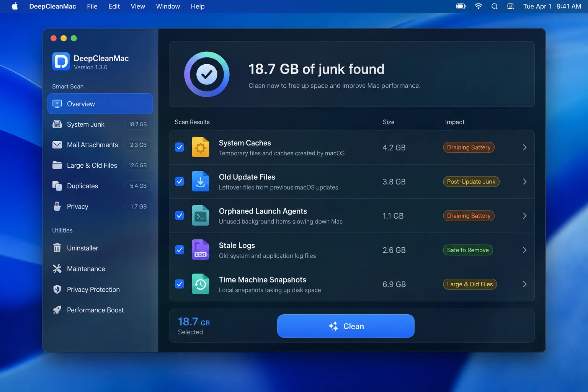The image size is (588, 392).
Task: Click the Wi-Fi status icon
Action: [x=479, y=7]
